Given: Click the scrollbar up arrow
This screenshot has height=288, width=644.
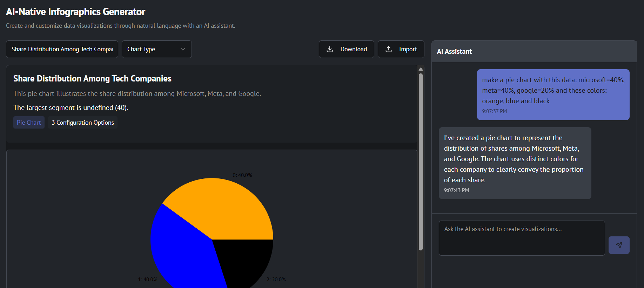Looking at the screenshot, I should [x=421, y=69].
